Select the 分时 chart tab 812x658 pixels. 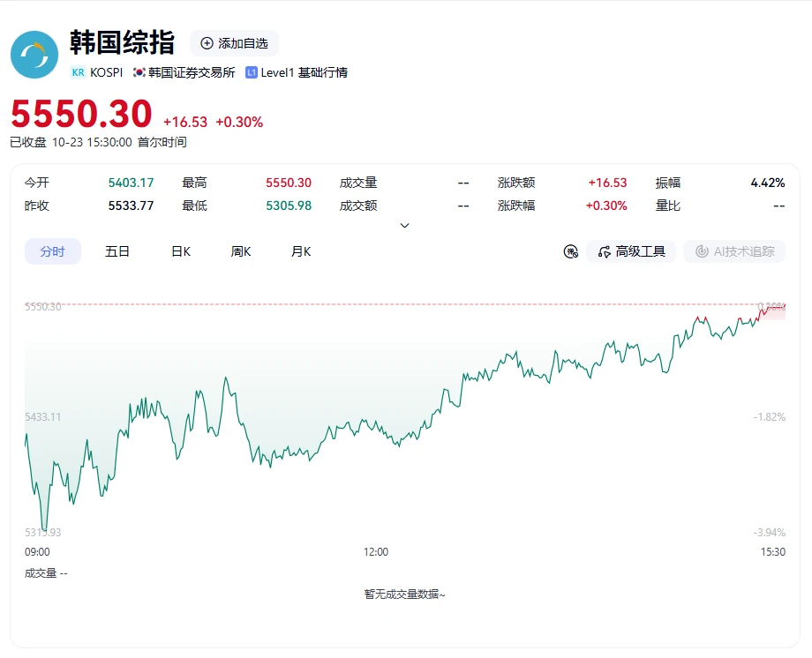[x=53, y=251]
